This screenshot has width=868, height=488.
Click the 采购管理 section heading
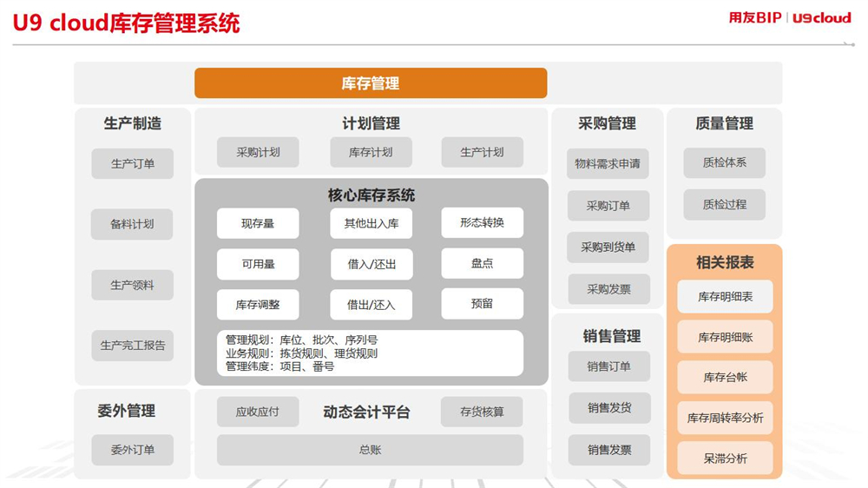pyautogui.click(x=608, y=123)
